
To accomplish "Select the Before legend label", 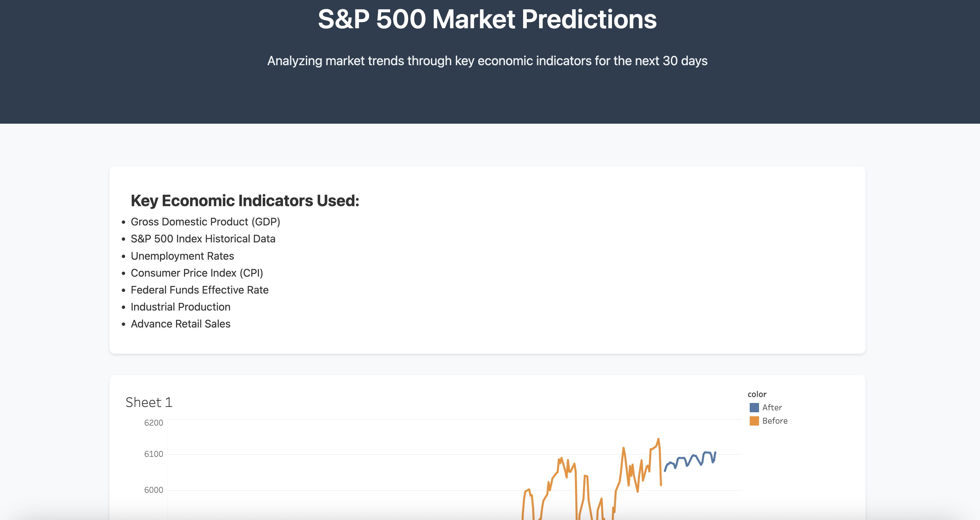I will point(775,421).
